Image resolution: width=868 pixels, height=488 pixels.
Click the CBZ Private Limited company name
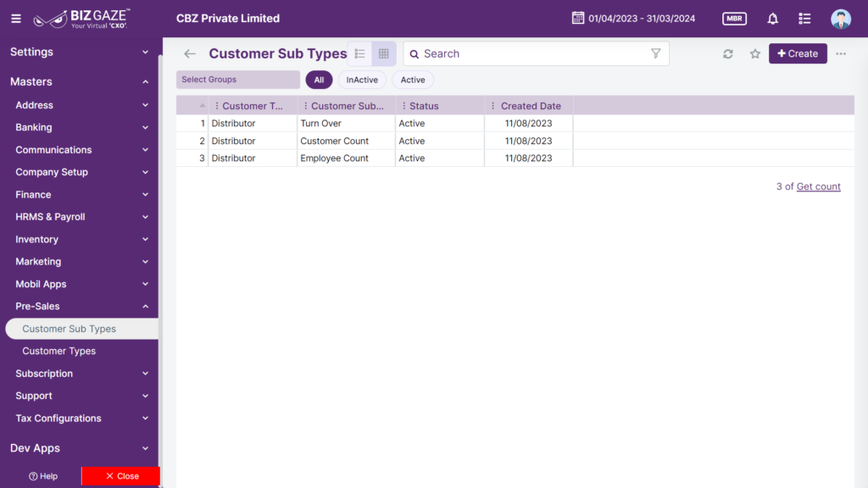coord(228,19)
